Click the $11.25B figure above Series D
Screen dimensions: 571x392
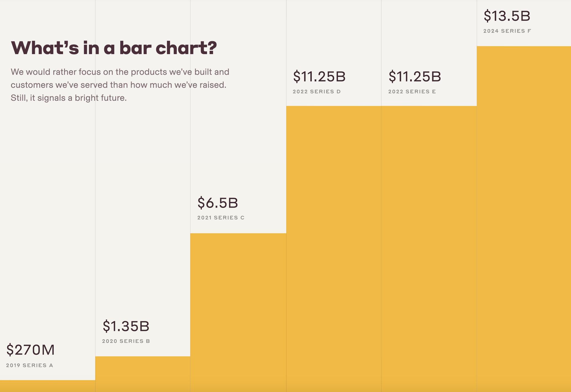pos(319,76)
